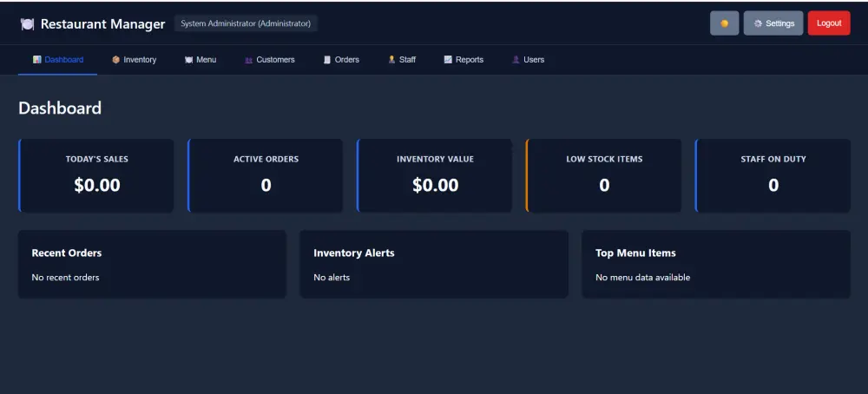Click the Dashboard page heading
Image resolution: width=868 pixels, height=394 pixels.
click(x=60, y=108)
